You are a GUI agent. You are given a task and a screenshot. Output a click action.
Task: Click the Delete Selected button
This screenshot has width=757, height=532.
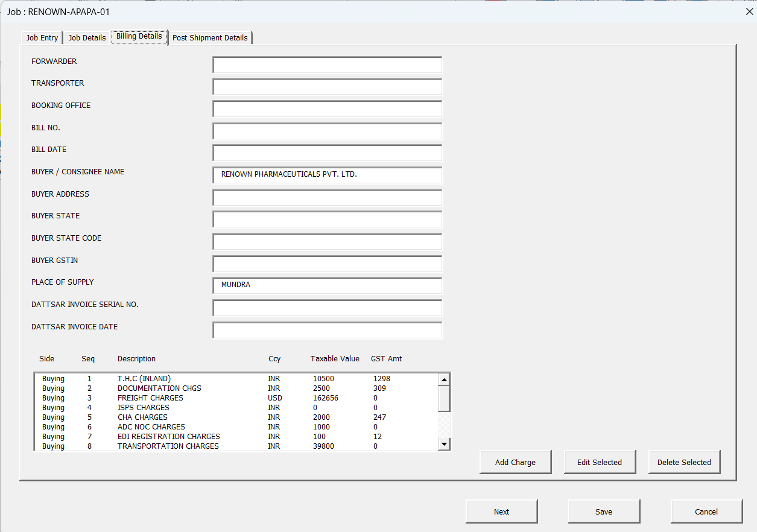pos(684,462)
